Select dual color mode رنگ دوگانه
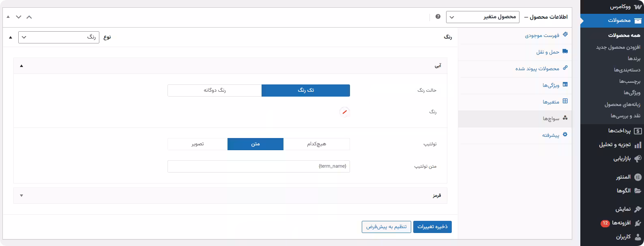This screenshot has width=644, height=246. pyautogui.click(x=215, y=91)
